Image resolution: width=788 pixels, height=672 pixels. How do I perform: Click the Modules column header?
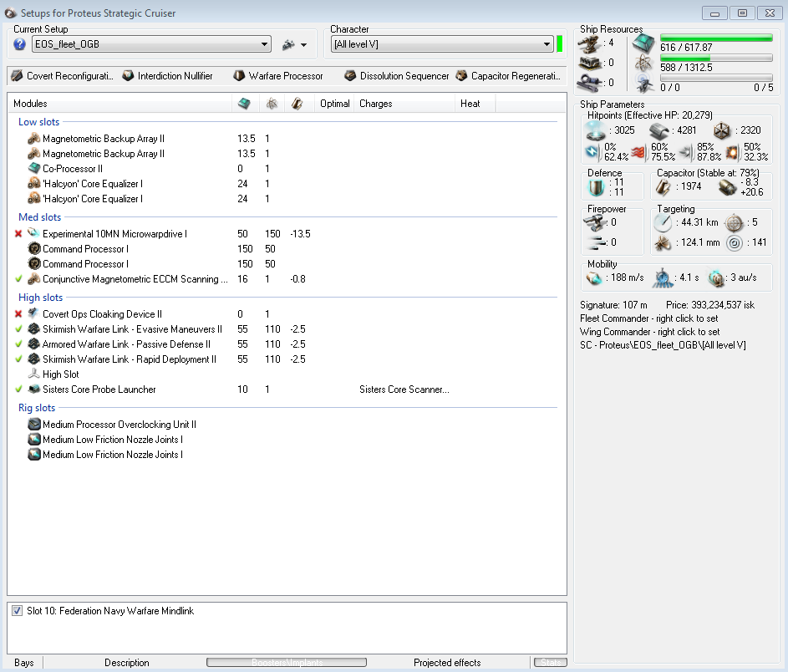pyautogui.click(x=119, y=104)
